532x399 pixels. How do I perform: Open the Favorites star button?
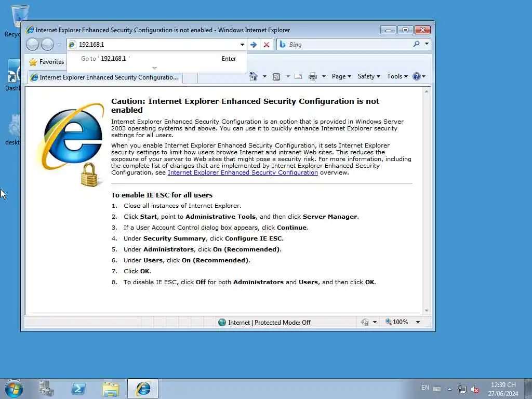[x=46, y=62]
